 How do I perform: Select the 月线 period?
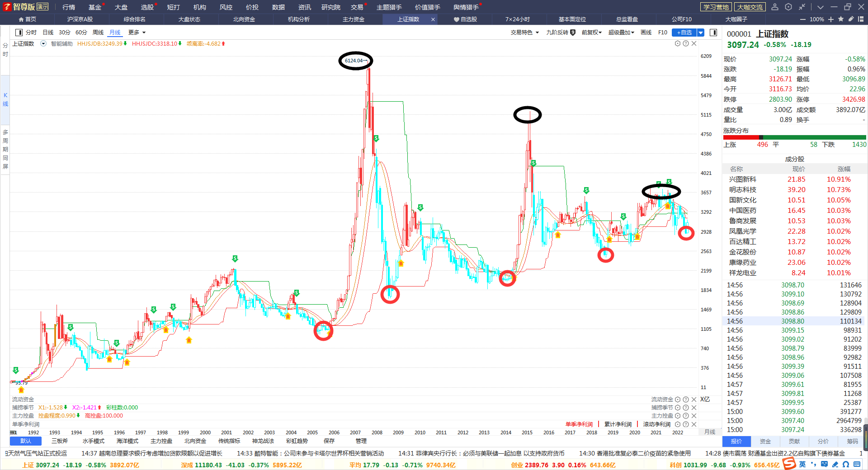pos(115,33)
